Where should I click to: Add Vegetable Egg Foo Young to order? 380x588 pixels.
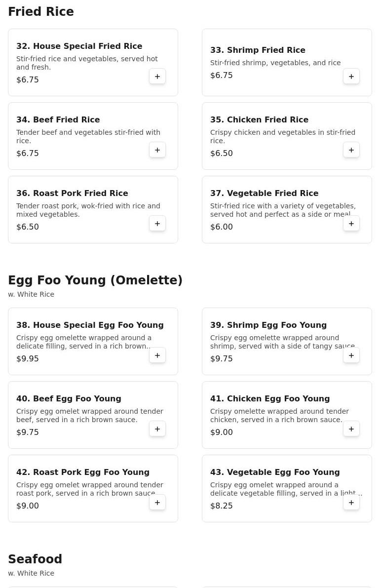351,503
